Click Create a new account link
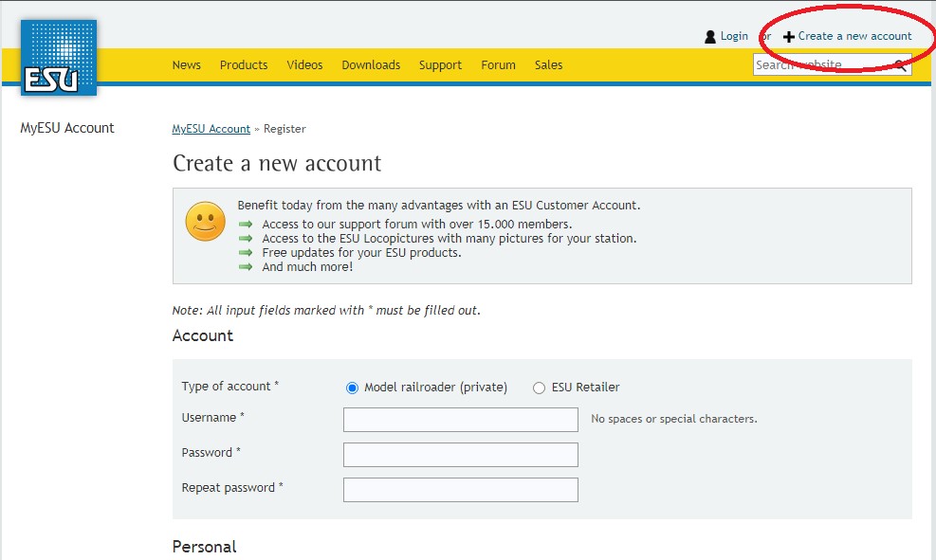936x560 pixels. coord(854,36)
